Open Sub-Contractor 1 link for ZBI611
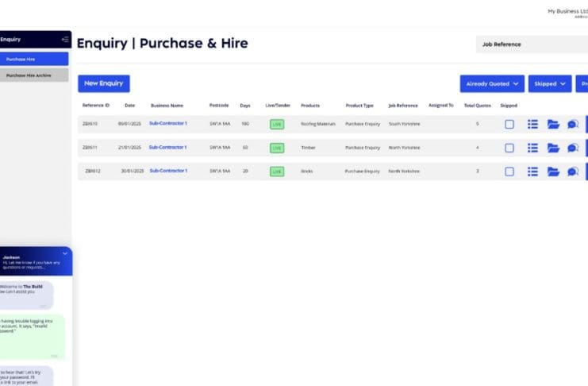588x386 pixels. tap(167, 148)
